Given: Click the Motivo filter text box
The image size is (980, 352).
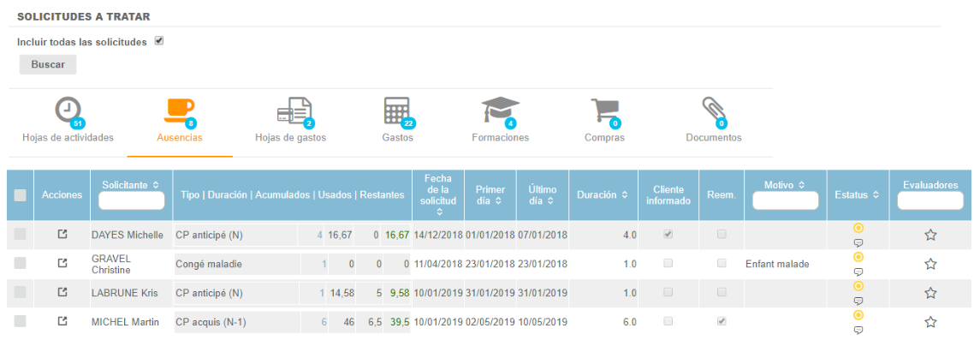Looking at the screenshot, I should tap(785, 201).
